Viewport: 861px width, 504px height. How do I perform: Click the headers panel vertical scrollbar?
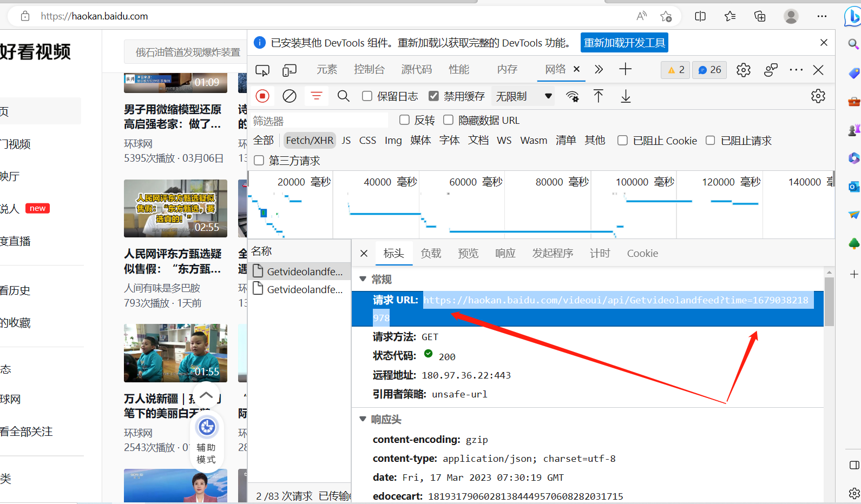[x=829, y=301]
